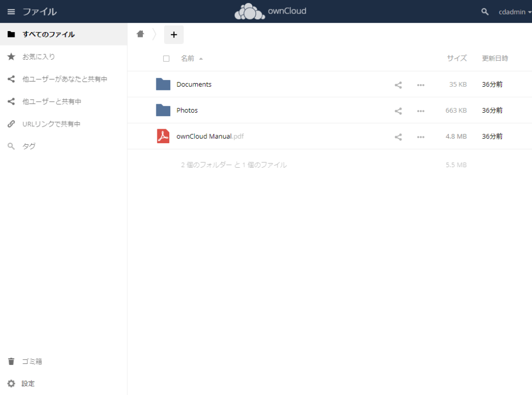
Task: Click the Documents 36分前 modified time
Action: click(x=492, y=85)
